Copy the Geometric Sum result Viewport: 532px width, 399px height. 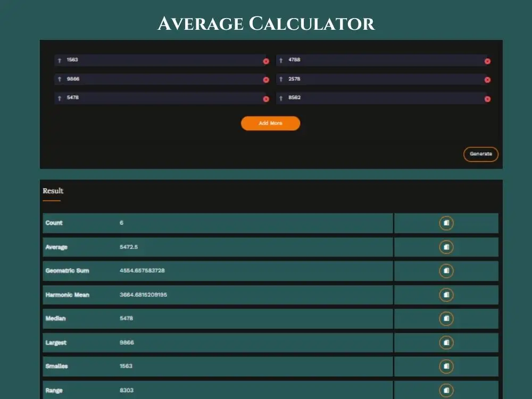click(x=447, y=271)
